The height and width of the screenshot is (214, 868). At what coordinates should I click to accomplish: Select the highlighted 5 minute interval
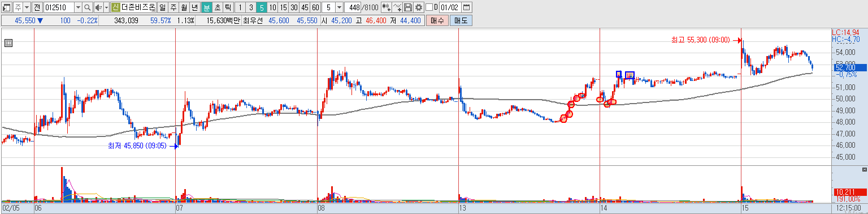point(261,7)
